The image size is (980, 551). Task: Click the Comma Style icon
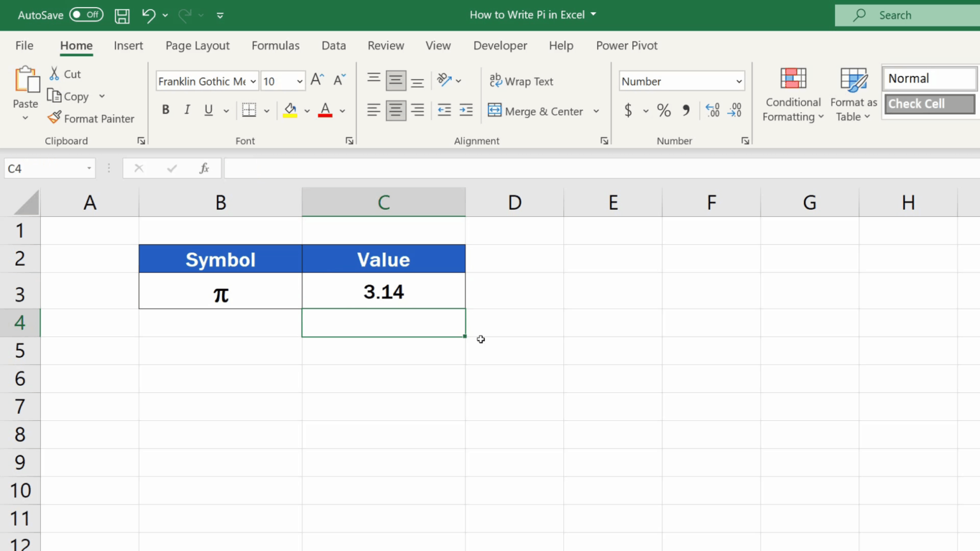point(686,110)
